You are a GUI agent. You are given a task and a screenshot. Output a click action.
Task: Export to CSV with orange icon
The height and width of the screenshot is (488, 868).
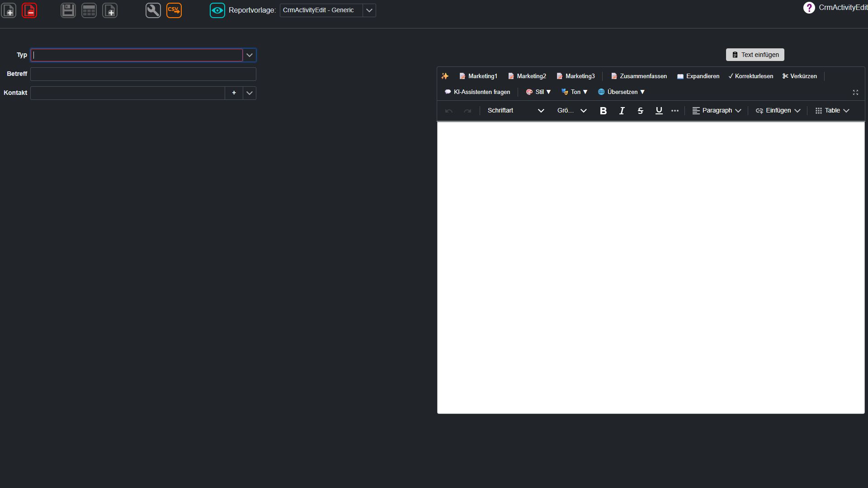pyautogui.click(x=174, y=10)
